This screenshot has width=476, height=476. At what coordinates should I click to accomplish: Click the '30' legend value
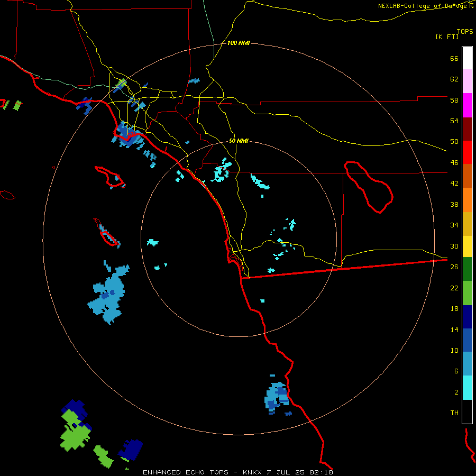point(454,246)
